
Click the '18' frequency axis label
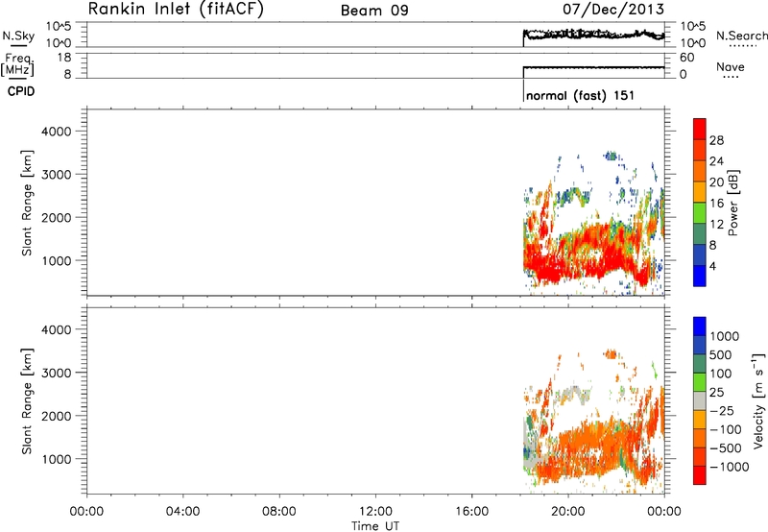[64, 58]
